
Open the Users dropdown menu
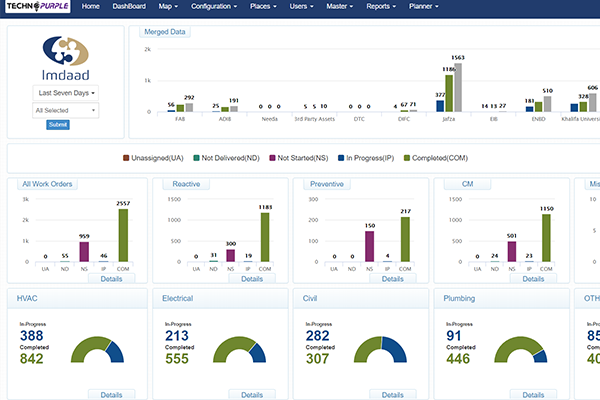coord(301,6)
